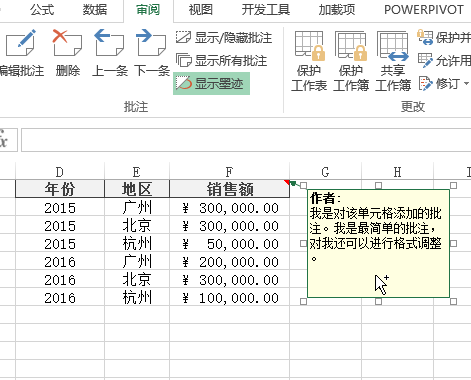471x380 pixels.
Task: Switch to the 公式 ribbon tab
Action: pyautogui.click(x=42, y=10)
